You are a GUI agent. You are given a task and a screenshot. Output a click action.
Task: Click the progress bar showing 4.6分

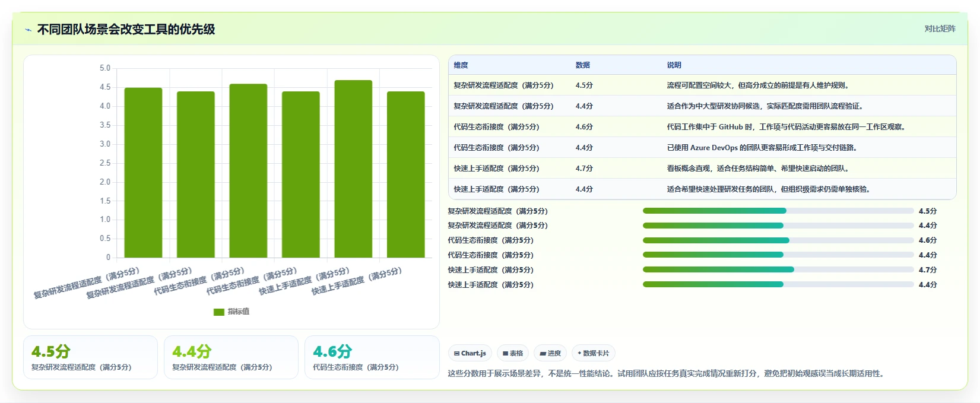coord(778,240)
